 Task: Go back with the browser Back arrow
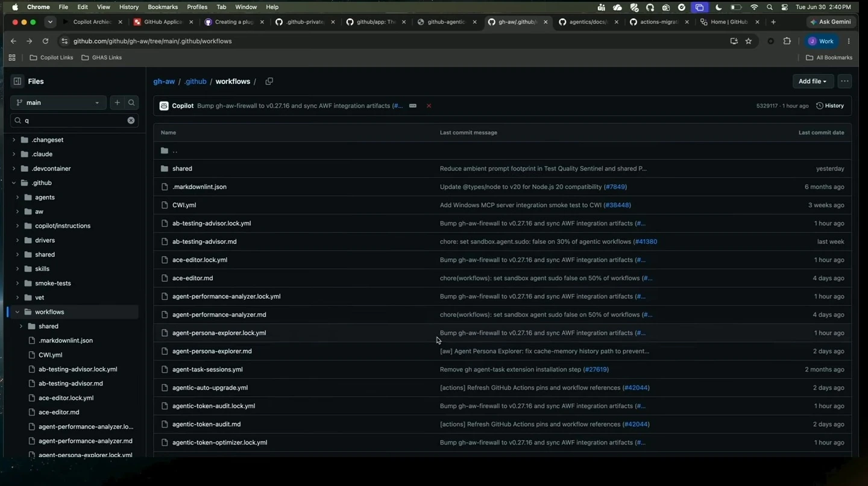[x=13, y=41]
